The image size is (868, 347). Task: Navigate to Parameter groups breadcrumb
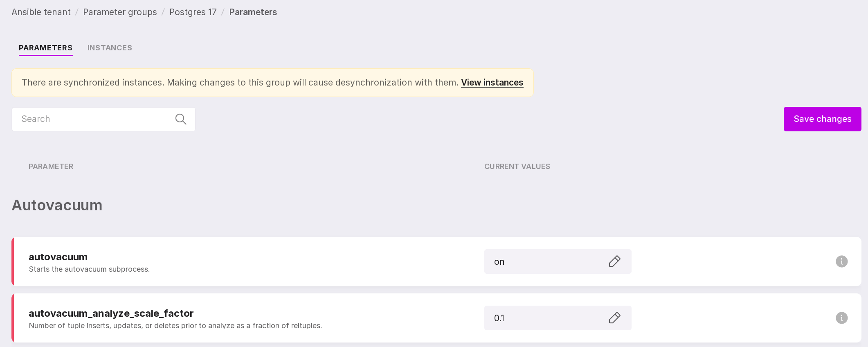(120, 12)
